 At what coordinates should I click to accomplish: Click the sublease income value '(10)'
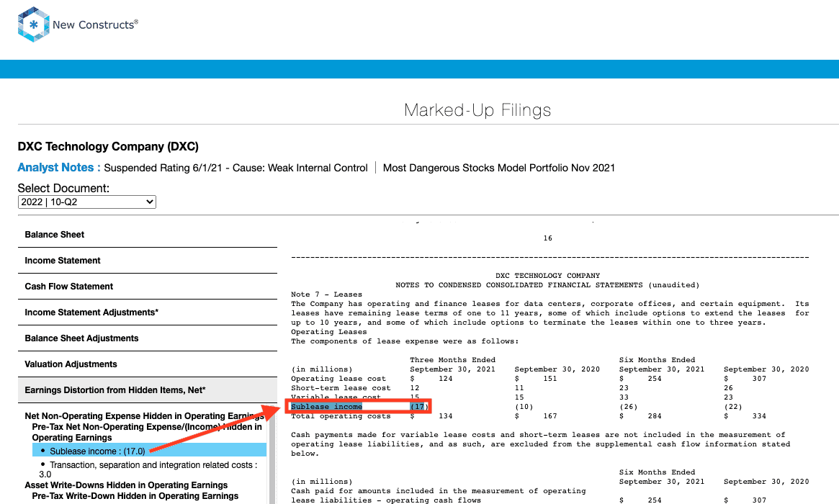524,407
